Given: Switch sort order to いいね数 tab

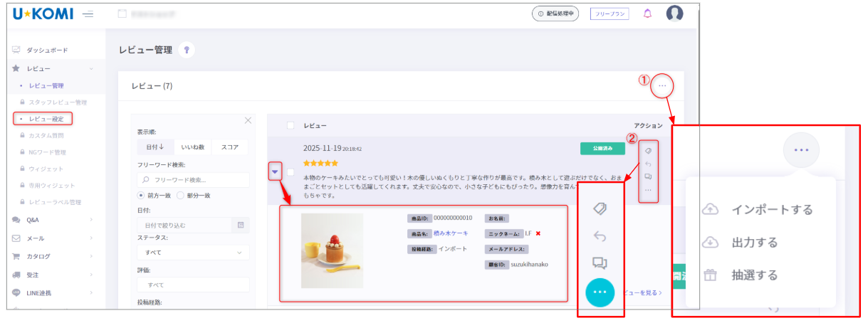Looking at the screenshot, I should point(192,147).
